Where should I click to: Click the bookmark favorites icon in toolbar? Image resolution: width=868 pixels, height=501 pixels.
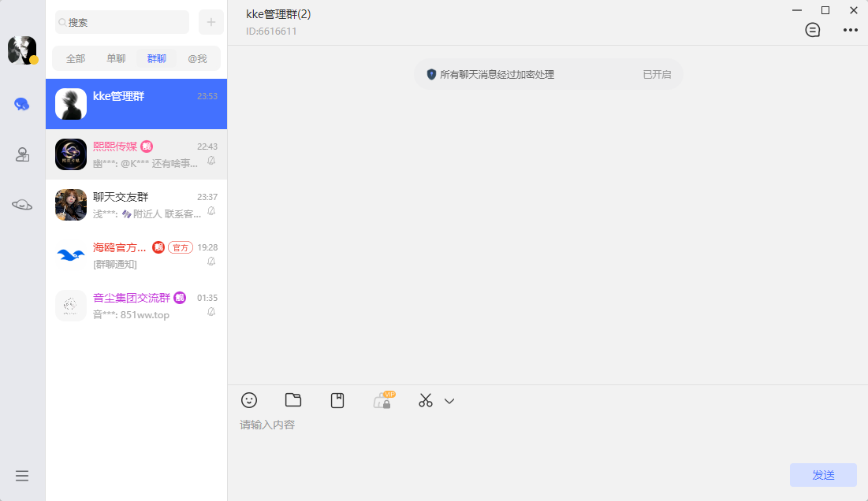point(337,400)
